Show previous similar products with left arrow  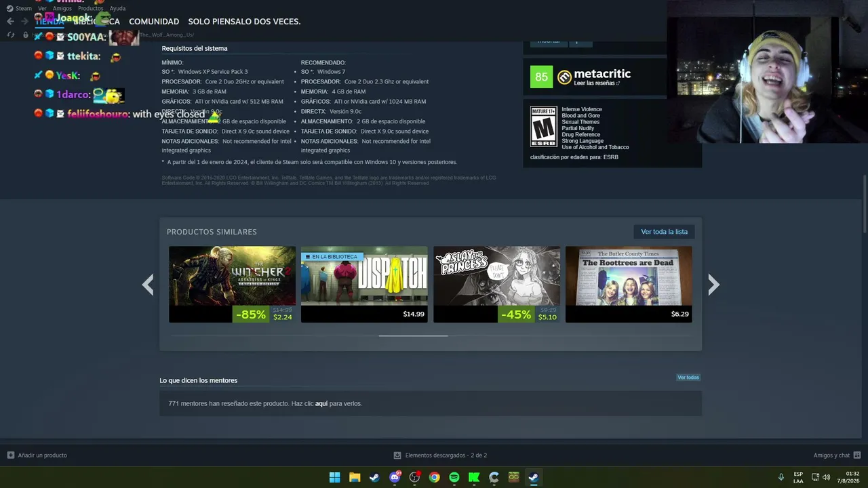[x=148, y=285]
